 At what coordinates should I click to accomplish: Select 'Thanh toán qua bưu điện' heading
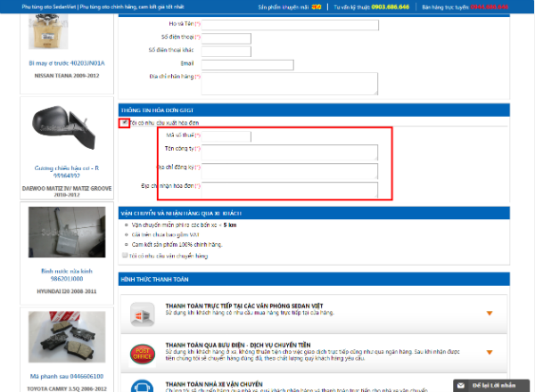pyautogui.click(x=238, y=345)
